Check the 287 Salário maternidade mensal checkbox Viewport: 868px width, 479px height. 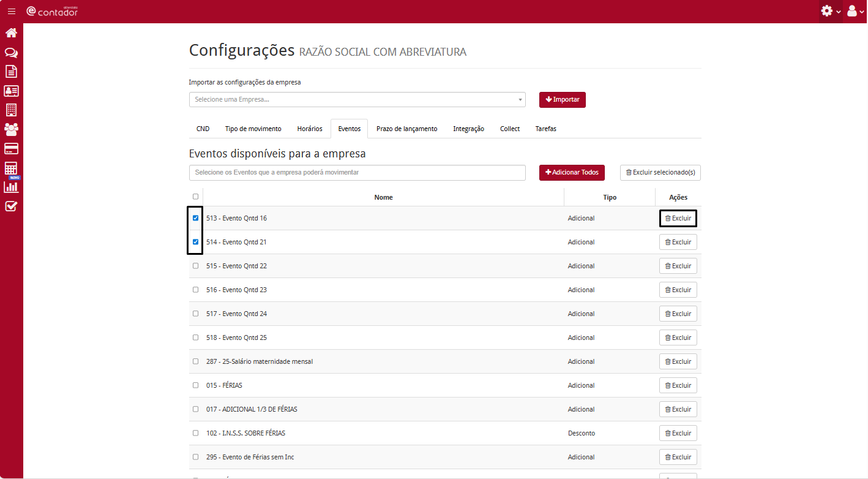coord(196,361)
